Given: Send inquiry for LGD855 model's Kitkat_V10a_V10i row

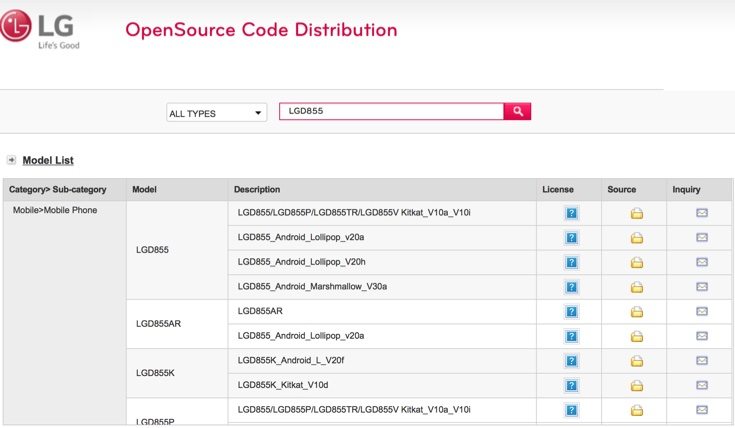Looking at the screenshot, I should (x=702, y=213).
